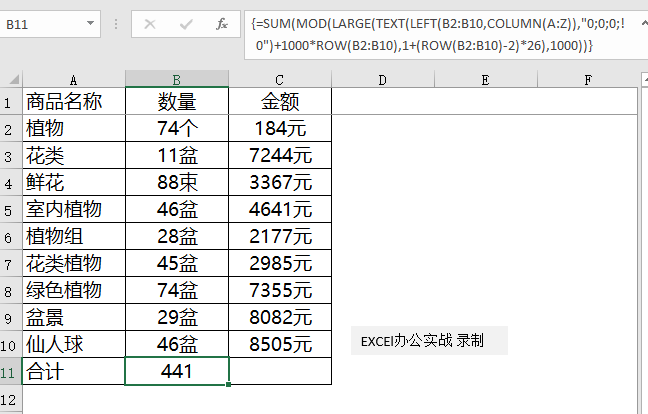
Task: Select row 8 header
Action: pyautogui.click(x=9, y=290)
